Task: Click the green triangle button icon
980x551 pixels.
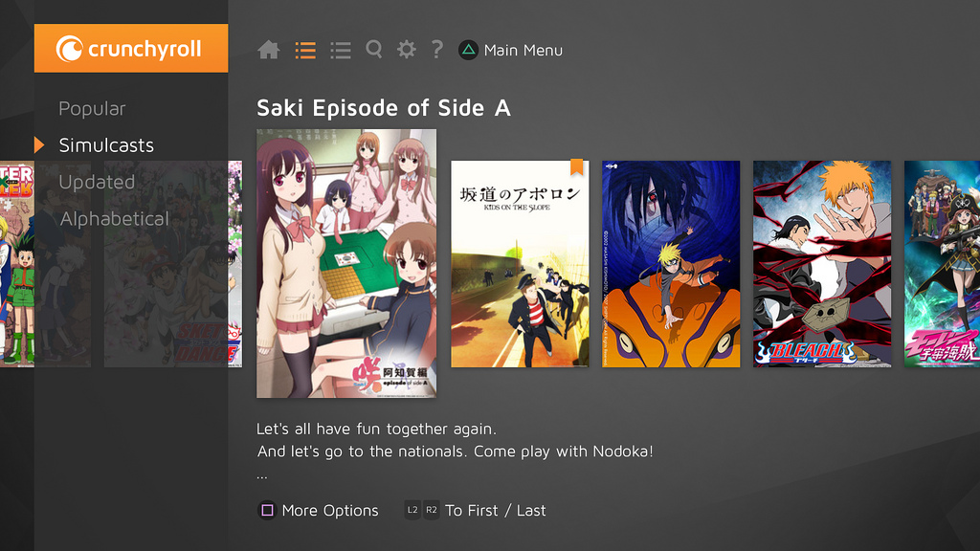Action: click(468, 50)
